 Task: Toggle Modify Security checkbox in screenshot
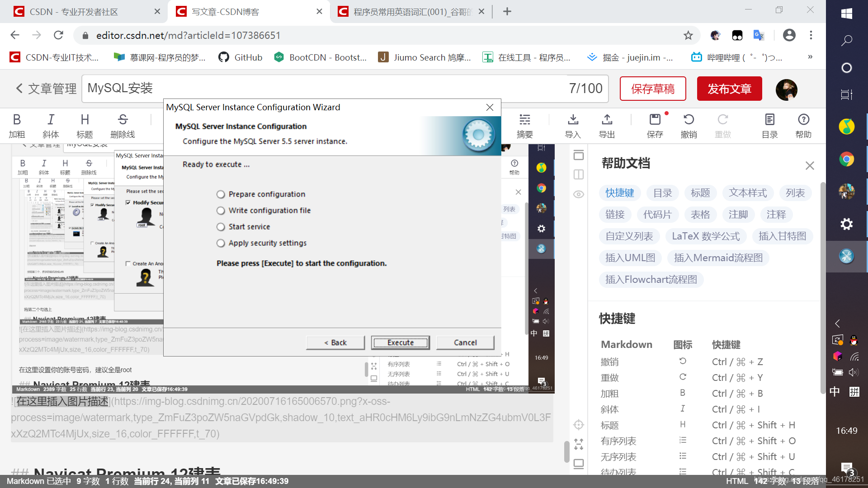pyautogui.click(x=128, y=202)
